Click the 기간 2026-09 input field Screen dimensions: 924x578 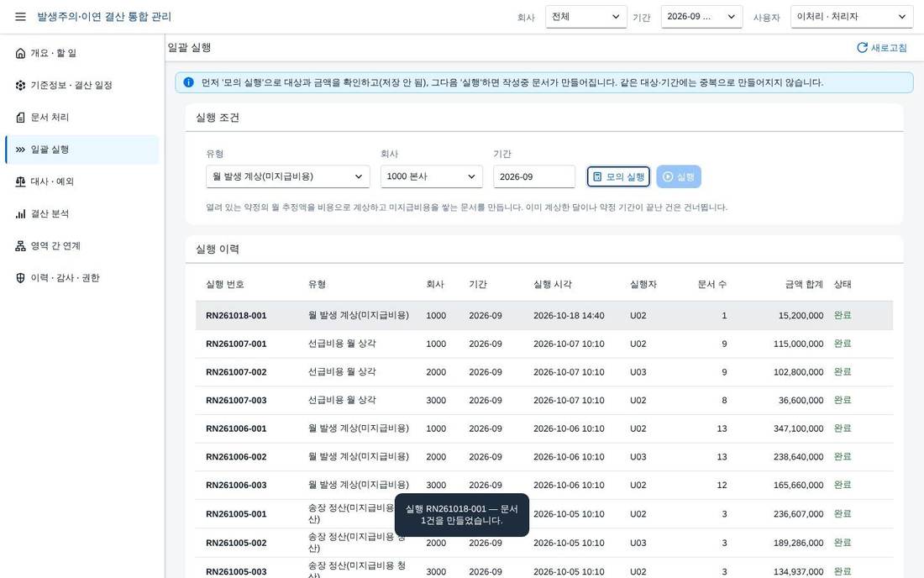534,176
